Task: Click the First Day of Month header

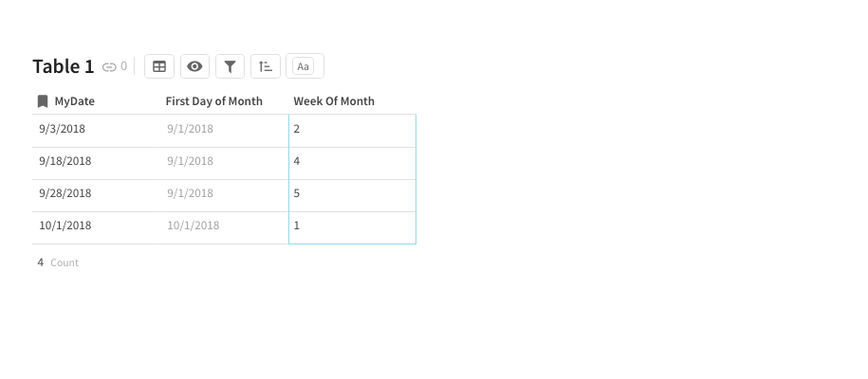Action: (x=213, y=101)
